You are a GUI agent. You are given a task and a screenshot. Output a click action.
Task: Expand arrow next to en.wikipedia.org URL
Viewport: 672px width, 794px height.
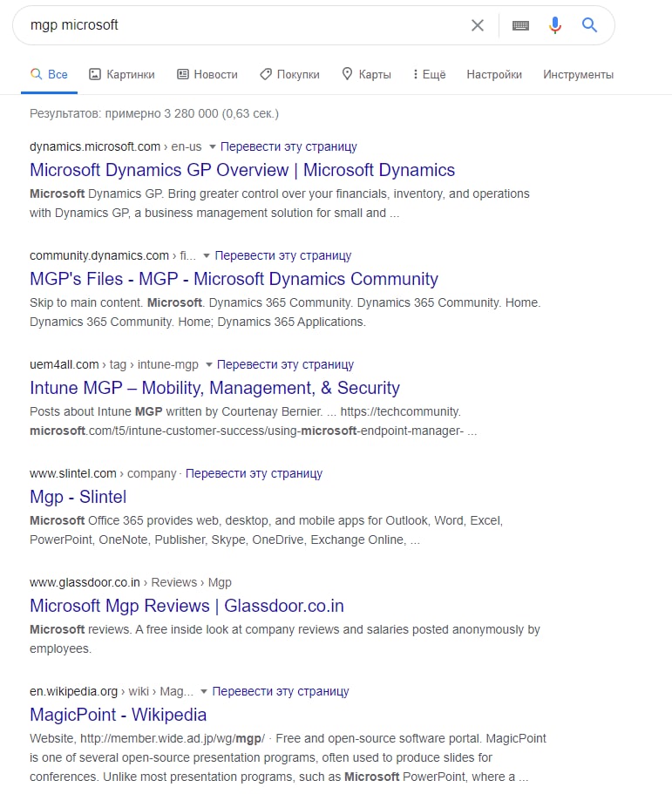click(x=204, y=691)
